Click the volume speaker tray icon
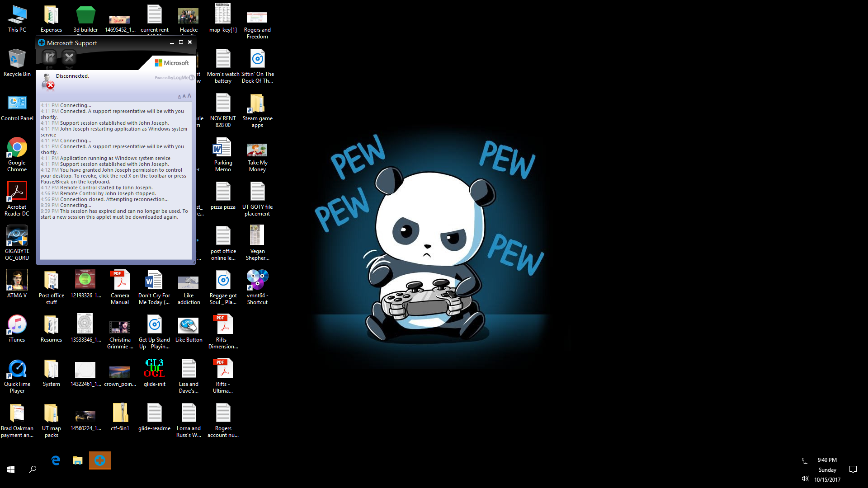Viewport: 868px width, 488px height. pyautogui.click(x=805, y=479)
